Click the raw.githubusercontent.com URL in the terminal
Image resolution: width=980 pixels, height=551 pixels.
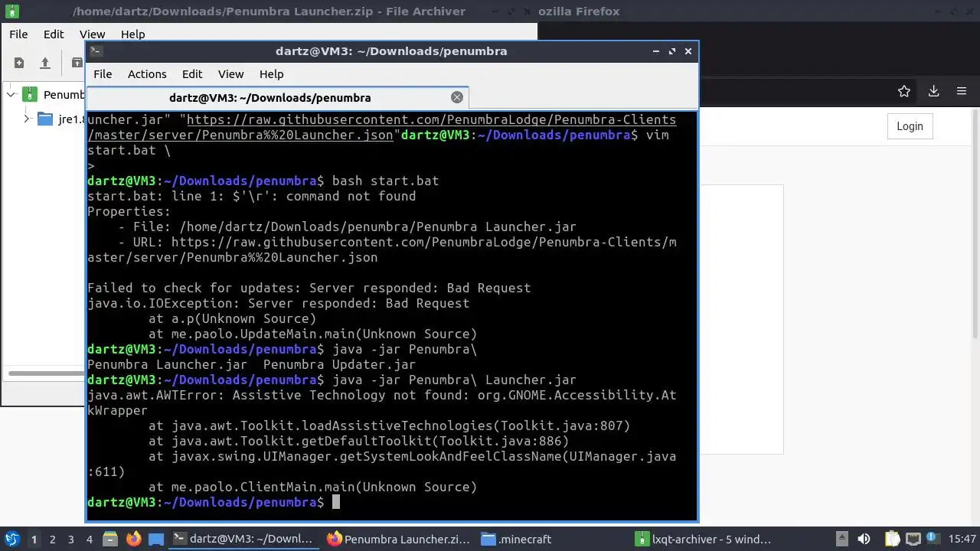(x=382, y=128)
